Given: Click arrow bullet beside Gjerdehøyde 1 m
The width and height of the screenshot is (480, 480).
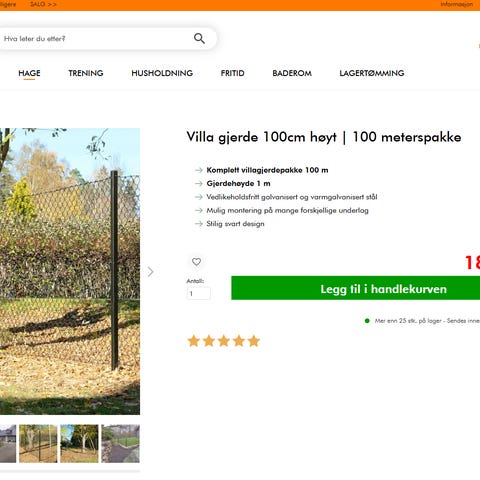Looking at the screenshot, I should point(199,184).
